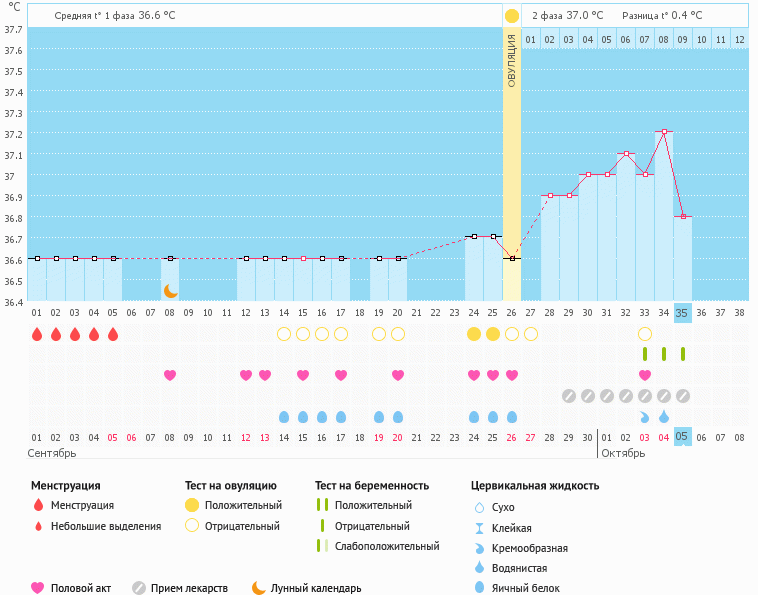Click the negative ovulation test circle on day 14
This screenshot has height=595, width=758.
(x=284, y=334)
